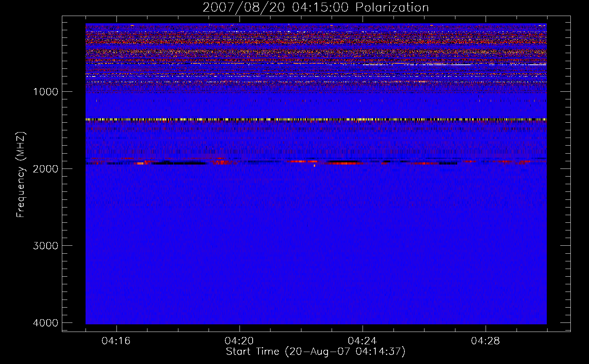Click the 'Frequency (MHZ)' axis label
This screenshot has width=589, height=364.
pos(21,175)
